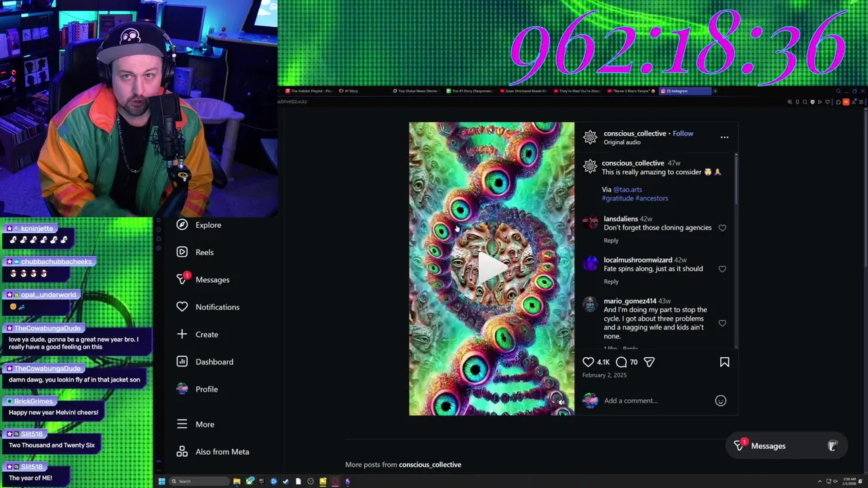This screenshot has width=868, height=488.
Task: Share the post via the send icon
Action: 649,362
